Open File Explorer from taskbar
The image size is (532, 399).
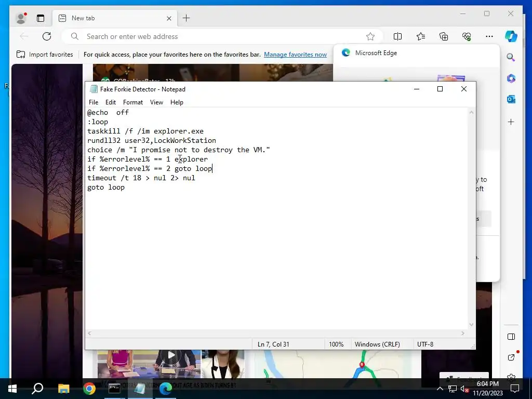coord(63,389)
